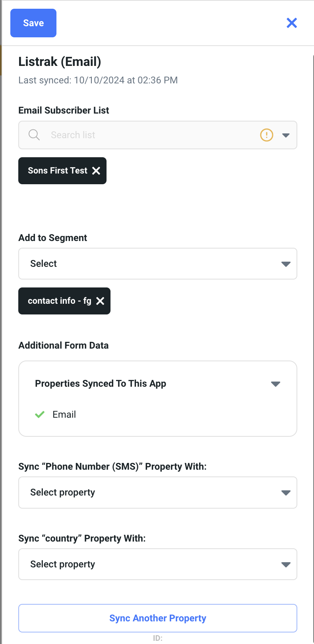314x644 pixels.
Task: Click the orange warning icon
Action: click(266, 135)
